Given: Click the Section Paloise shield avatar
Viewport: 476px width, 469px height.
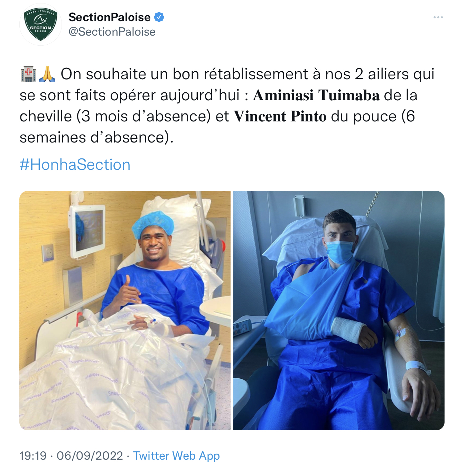Looking at the screenshot, I should point(40,25).
